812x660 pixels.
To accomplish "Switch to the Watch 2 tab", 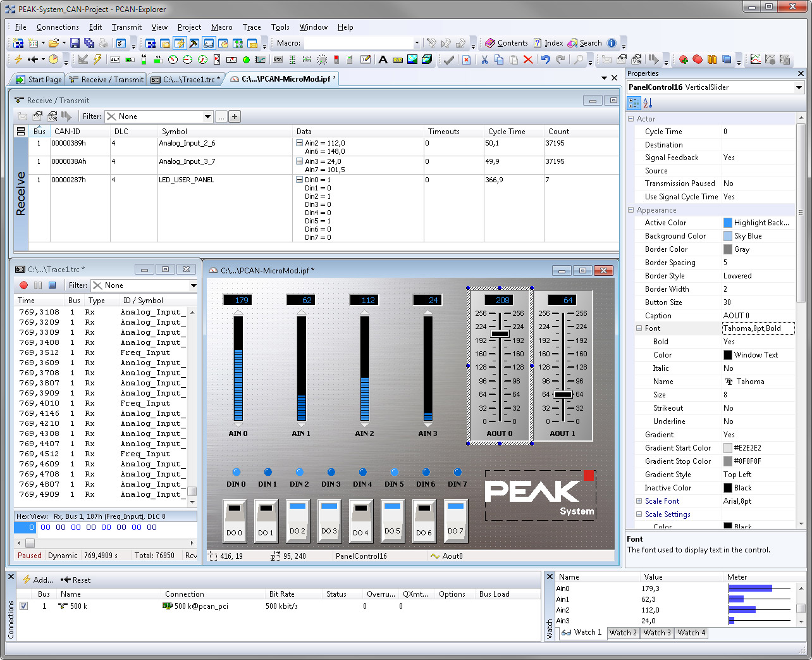I will (x=622, y=633).
